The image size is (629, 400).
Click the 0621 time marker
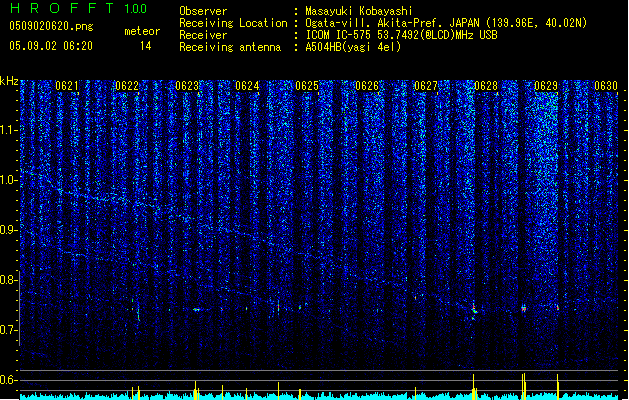(67, 86)
